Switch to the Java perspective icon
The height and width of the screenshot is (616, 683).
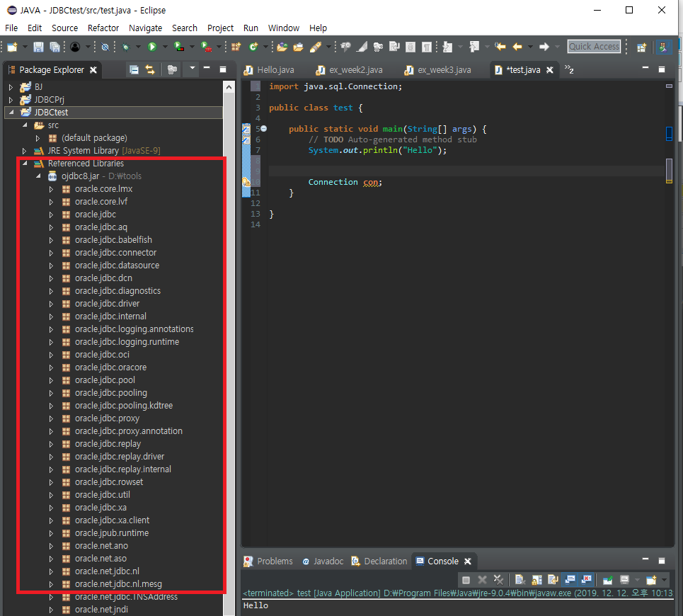point(663,47)
